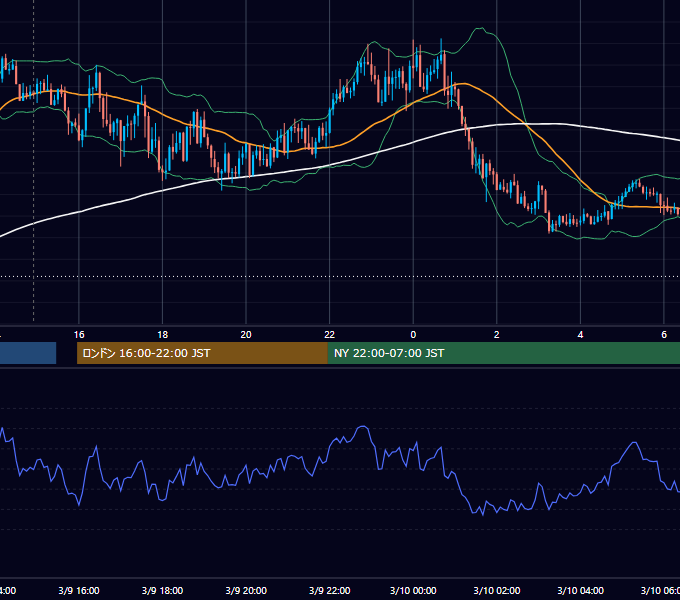680x600 pixels.
Task: Click the 3/9 16:00 date label
Action: coord(79,591)
